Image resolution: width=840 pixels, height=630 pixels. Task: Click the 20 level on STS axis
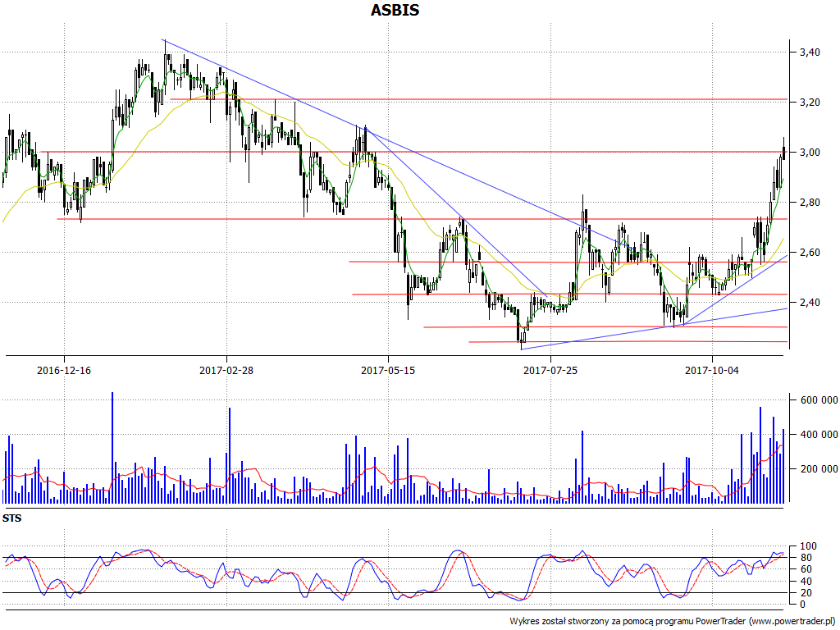coord(806,592)
